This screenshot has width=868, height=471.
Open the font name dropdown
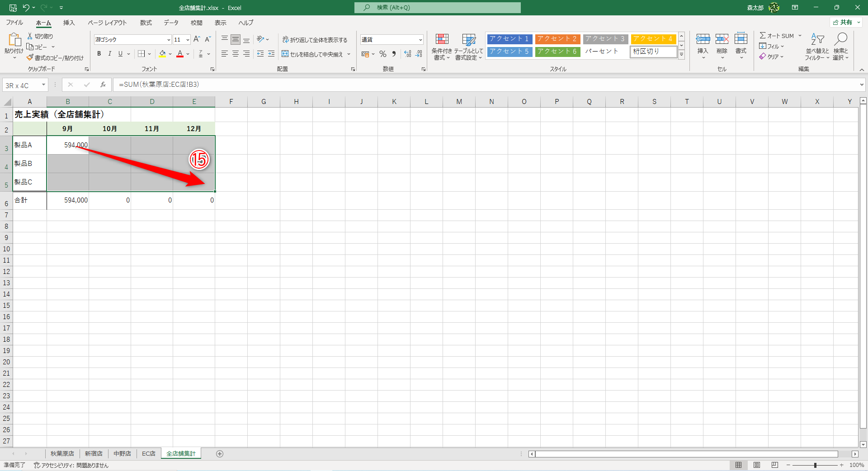point(169,40)
